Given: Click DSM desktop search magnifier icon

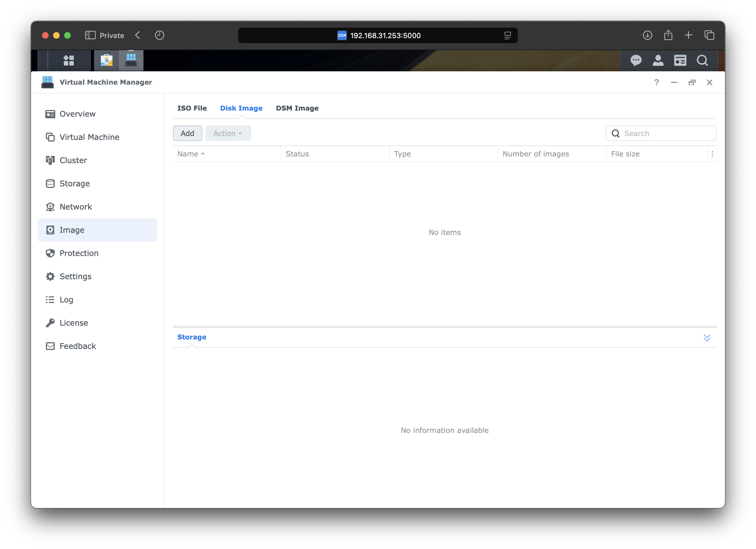Looking at the screenshot, I should [x=702, y=60].
